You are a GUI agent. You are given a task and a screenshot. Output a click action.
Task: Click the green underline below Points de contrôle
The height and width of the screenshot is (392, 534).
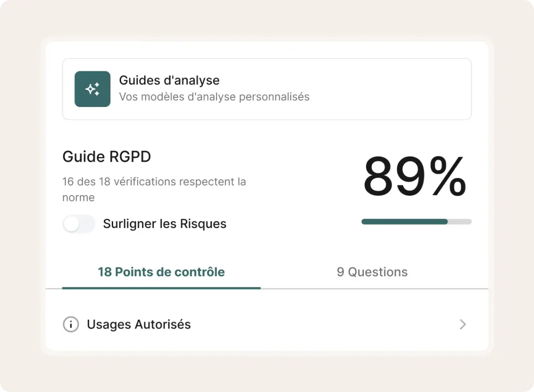point(161,288)
